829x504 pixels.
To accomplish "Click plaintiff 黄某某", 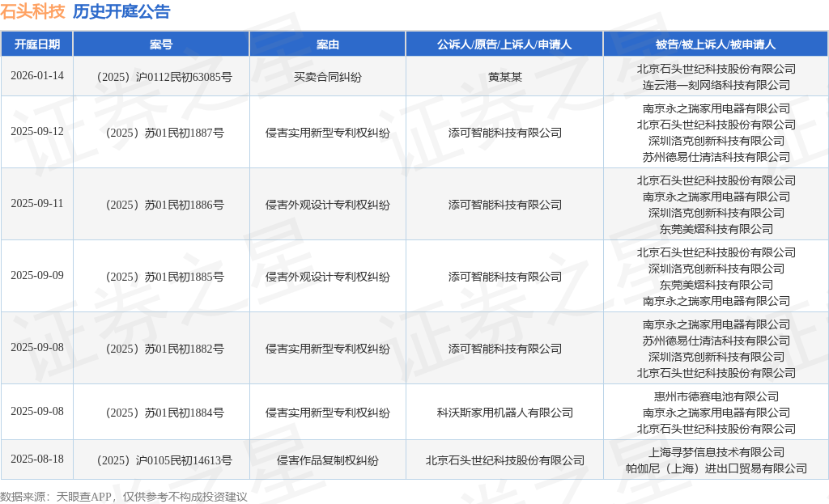I will (505, 77).
